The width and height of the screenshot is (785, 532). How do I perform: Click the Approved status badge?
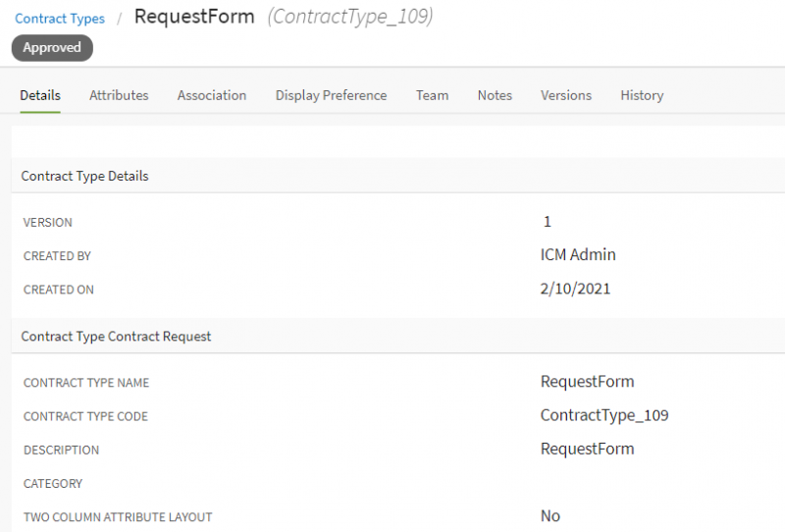(52, 47)
